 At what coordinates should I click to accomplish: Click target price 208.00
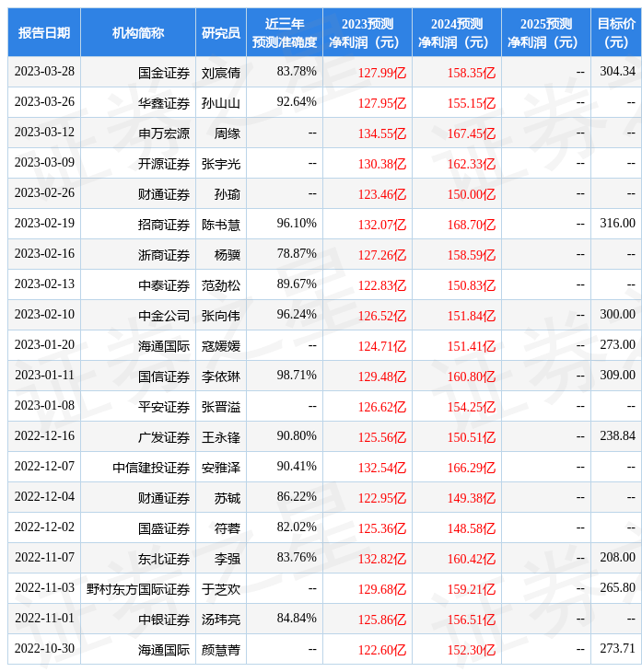point(617,558)
